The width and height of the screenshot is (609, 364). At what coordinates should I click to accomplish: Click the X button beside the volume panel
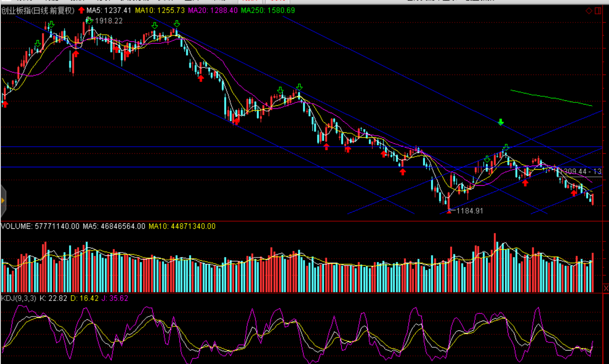[x=606, y=289]
